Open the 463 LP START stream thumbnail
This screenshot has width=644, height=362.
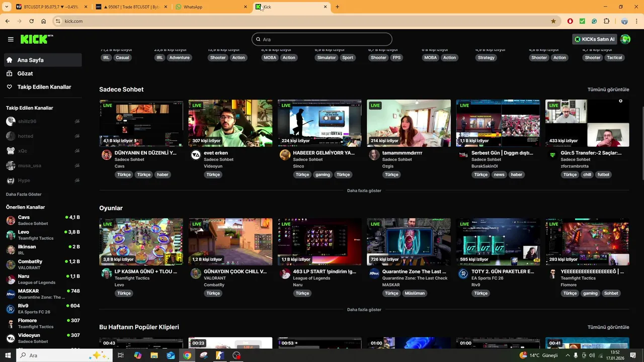[319, 242]
